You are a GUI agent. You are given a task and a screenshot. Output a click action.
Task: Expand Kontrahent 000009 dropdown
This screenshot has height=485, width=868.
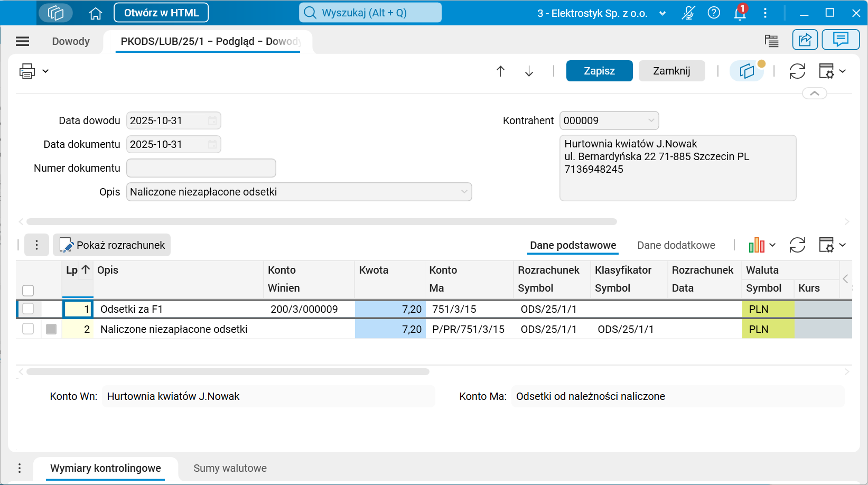tap(651, 120)
